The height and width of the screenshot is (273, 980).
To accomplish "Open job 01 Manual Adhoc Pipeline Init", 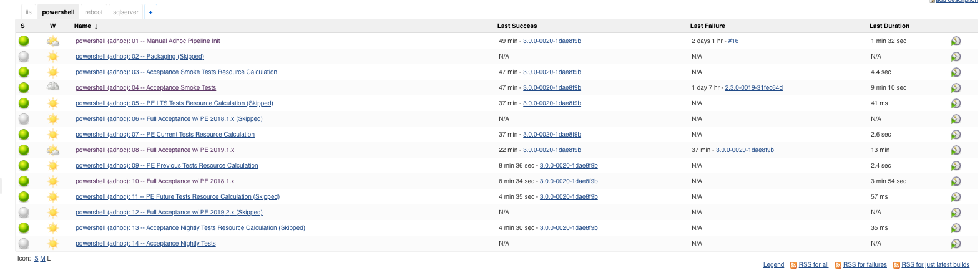I will [x=147, y=41].
